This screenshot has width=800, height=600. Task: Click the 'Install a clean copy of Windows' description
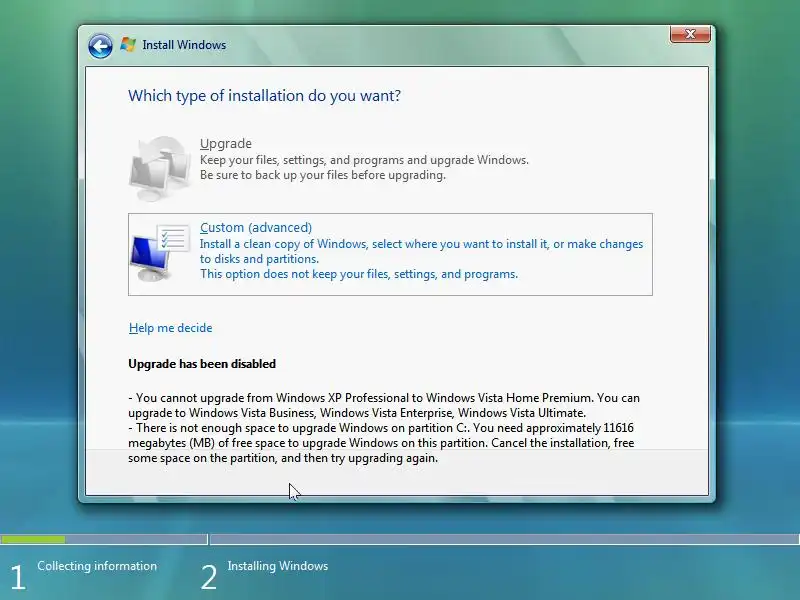coord(421,251)
